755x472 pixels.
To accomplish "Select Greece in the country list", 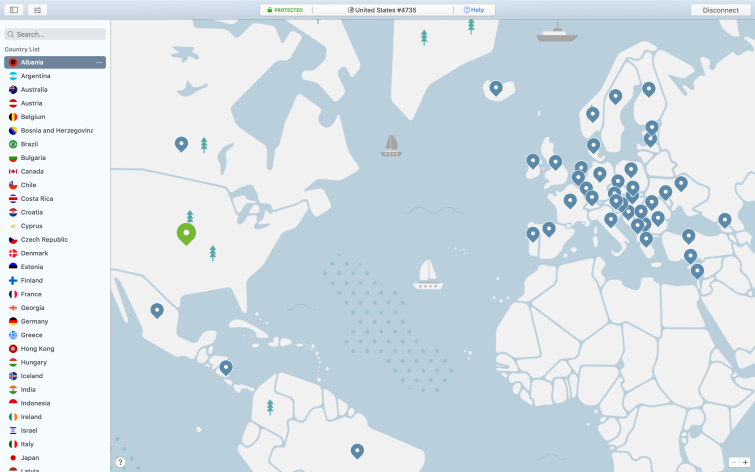I will (55, 335).
